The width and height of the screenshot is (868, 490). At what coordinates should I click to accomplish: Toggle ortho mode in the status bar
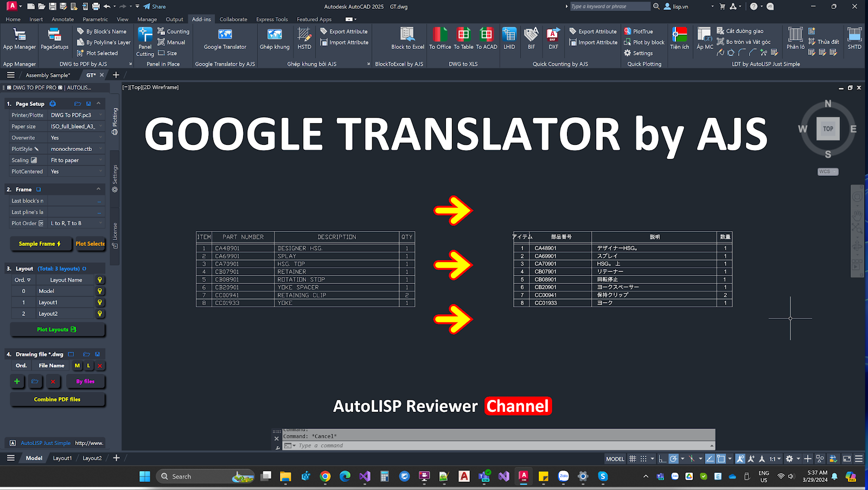pyautogui.click(x=662, y=459)
